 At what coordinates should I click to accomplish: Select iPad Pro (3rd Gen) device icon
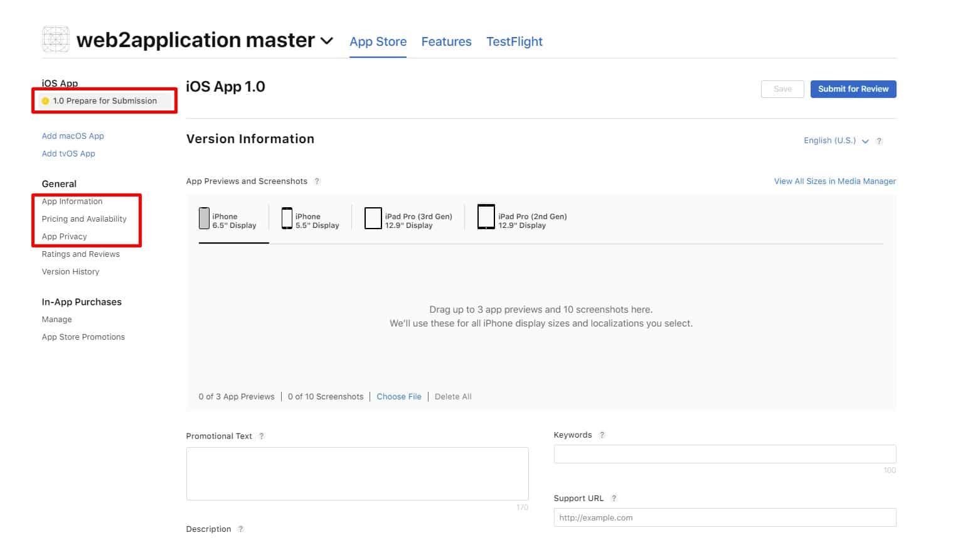373,219
